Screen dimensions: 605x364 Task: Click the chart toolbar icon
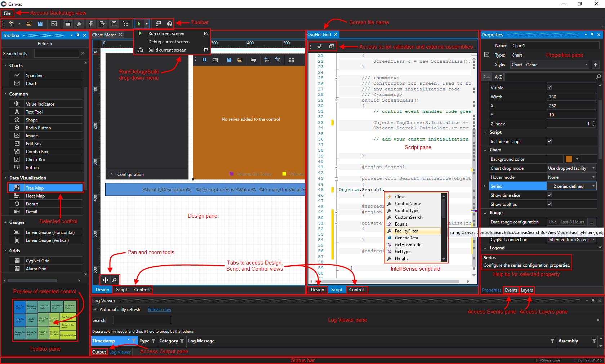click(54, 24)
